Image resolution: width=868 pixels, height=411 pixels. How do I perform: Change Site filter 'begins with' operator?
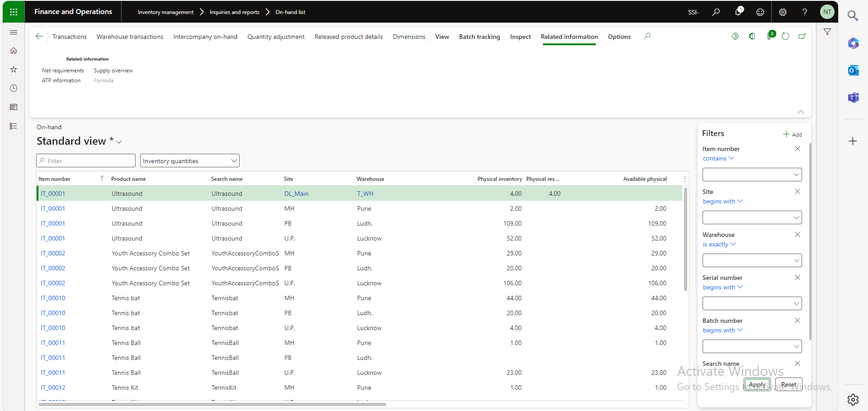point(722,202)
